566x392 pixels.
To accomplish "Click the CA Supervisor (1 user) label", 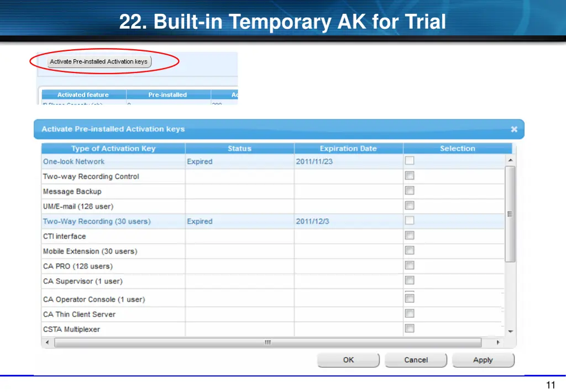I will point(83,281).
